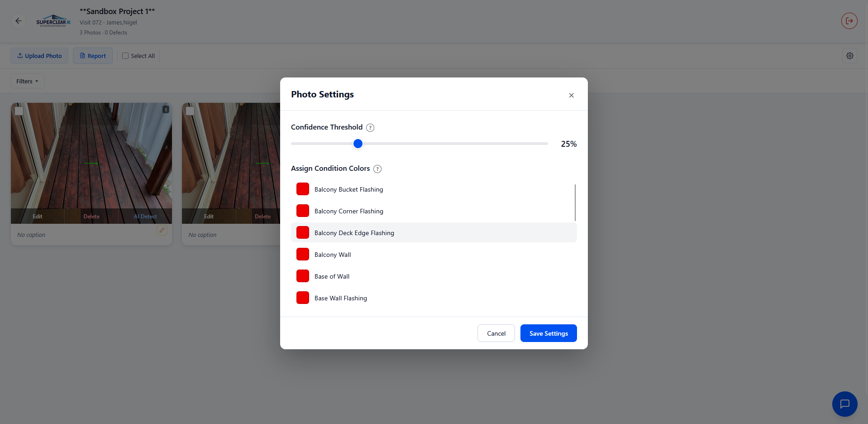The image size is (868, 424).
Task: Go back using the arrow icon
Action: coord(19,21)
